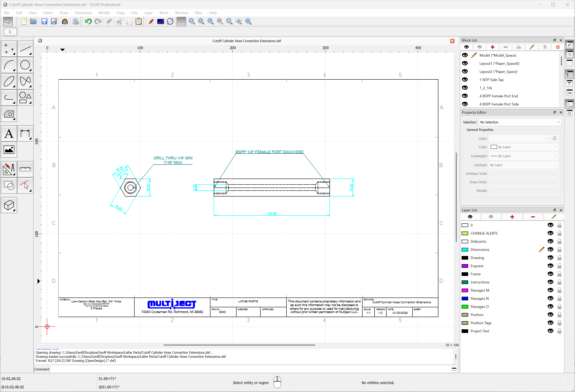Click the Zoom In toolbar icon

pos(192,22)
